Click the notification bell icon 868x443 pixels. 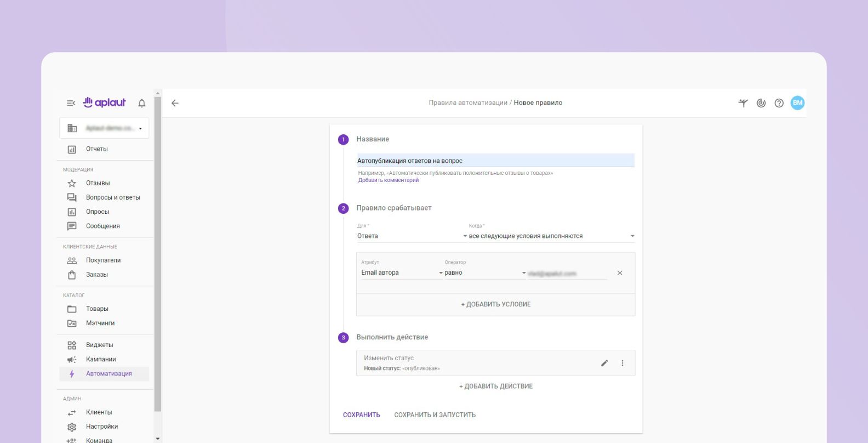142,103
